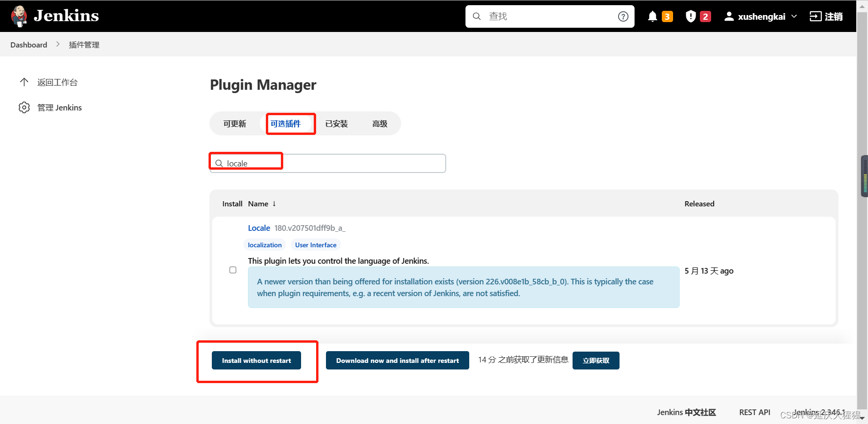
Task: Click the up-arrow icon beside 返回工作台
Action: point(24,82)
